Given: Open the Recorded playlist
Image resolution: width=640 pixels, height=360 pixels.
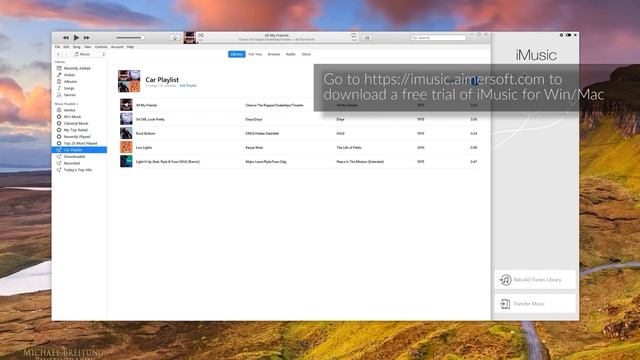Looking at the screenshot, I should click(x=72, y=163).
